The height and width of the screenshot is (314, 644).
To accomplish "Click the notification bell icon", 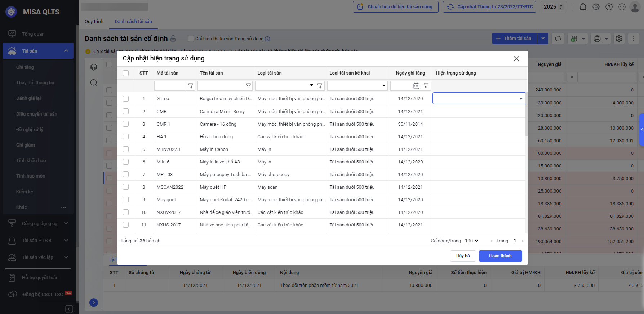I will [583, 7].
